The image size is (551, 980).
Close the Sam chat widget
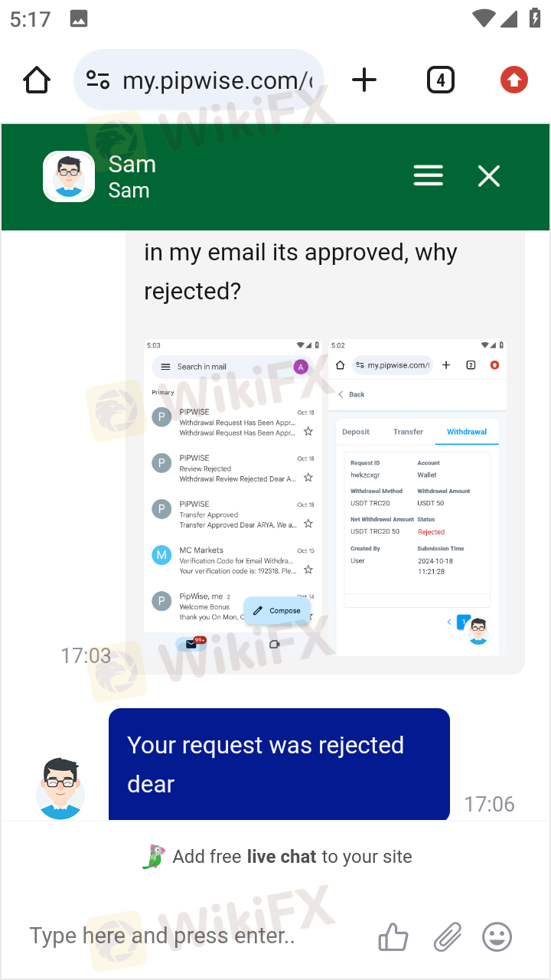tap(489, 177)
